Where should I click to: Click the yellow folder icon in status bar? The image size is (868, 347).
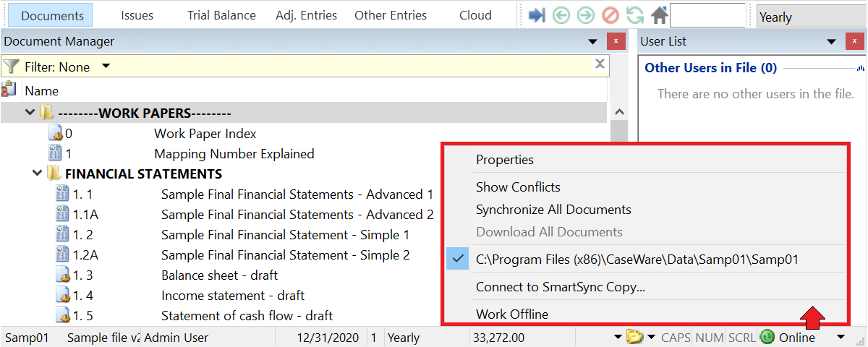pyautogui.click(x=634, y=337)
